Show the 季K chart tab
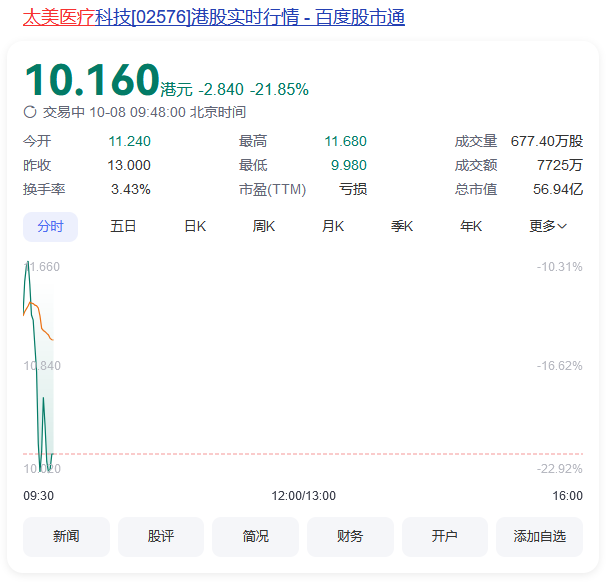Image resolution: width=609 pixels, height=582 pixels. tap(402, 226)
